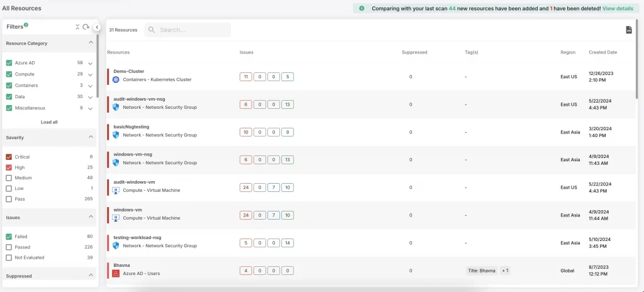Click the reset filters refresh icon

point(86,27)
